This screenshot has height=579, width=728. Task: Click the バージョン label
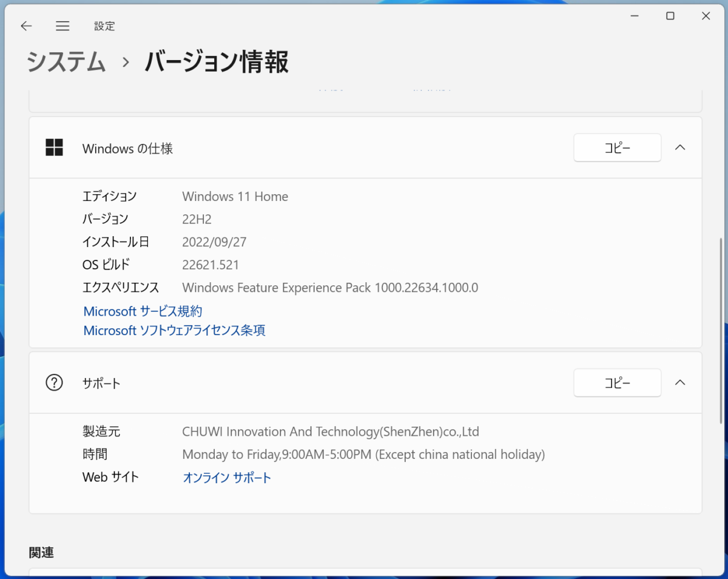tap(106, 219)
